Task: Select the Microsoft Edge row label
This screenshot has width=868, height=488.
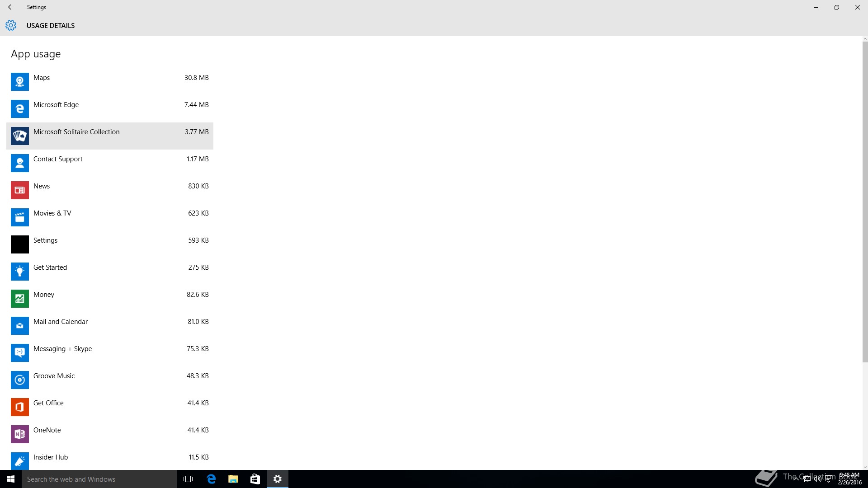Action: coord(56,105)
